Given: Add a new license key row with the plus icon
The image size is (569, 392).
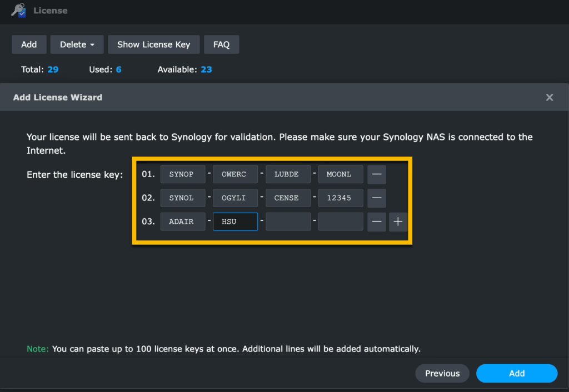Looking at the screenshot, I should pos(398,222).
